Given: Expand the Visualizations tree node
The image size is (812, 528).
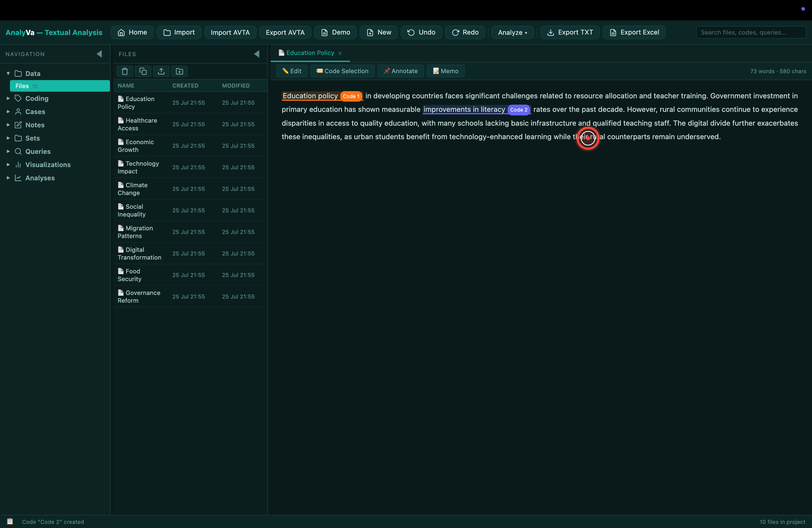Looking at the screenshot, I should coord(8,165).
